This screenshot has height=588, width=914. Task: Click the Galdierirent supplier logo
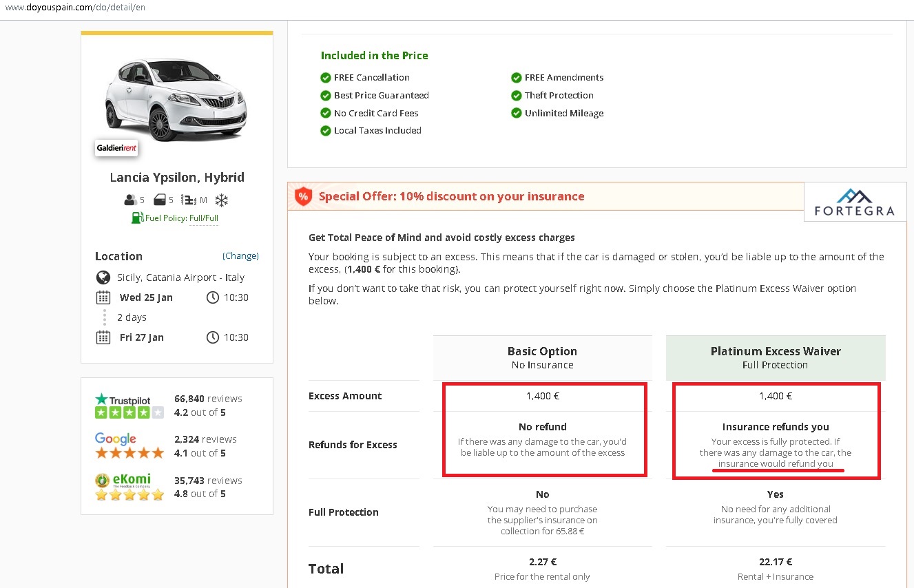[x=116, y=148]
